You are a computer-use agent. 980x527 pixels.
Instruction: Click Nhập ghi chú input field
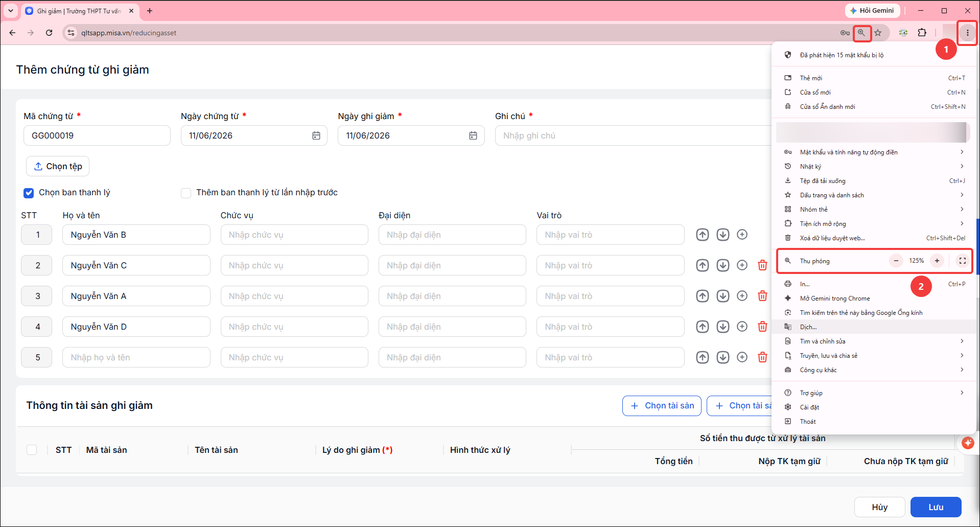[x=633, y=135]
